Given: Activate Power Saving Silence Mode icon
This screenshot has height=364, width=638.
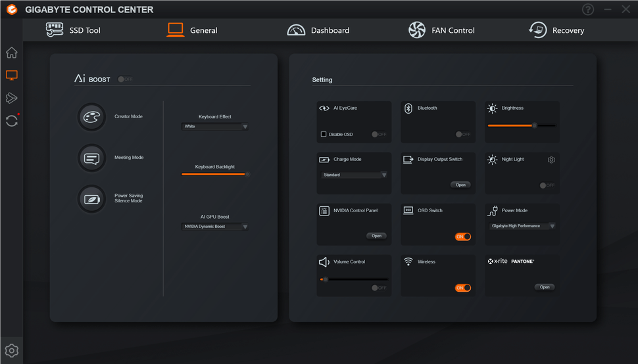Looking at the screenshot, I should coord(91,198).
